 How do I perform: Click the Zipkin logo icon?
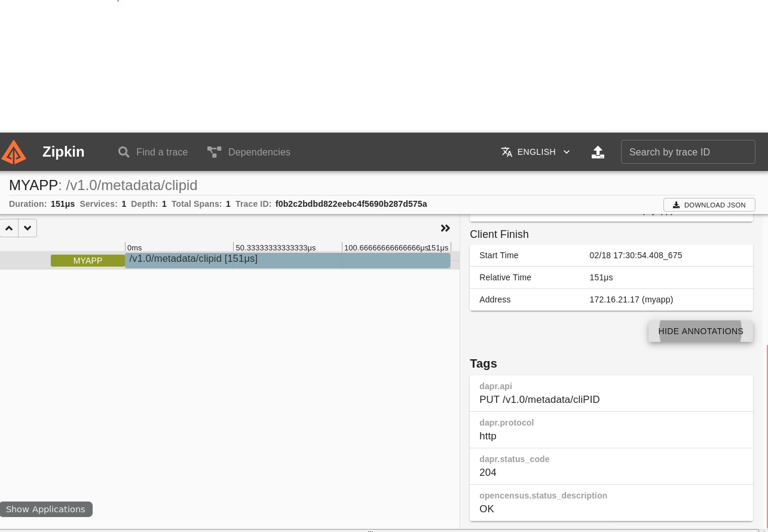14,152
